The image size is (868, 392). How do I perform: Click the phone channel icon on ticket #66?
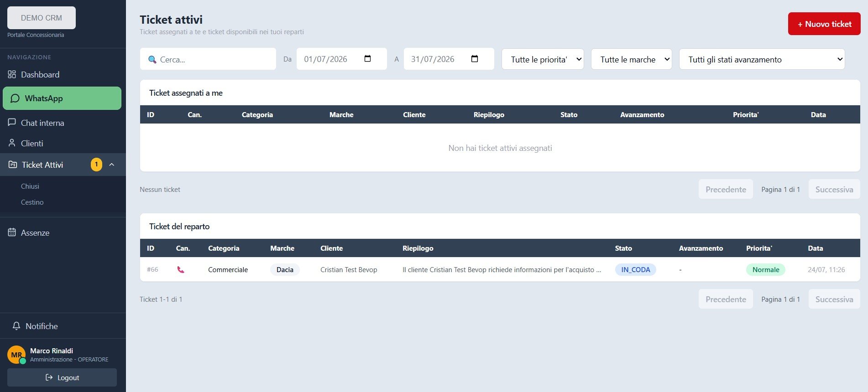pyautogui.click(x=181, y=270)
